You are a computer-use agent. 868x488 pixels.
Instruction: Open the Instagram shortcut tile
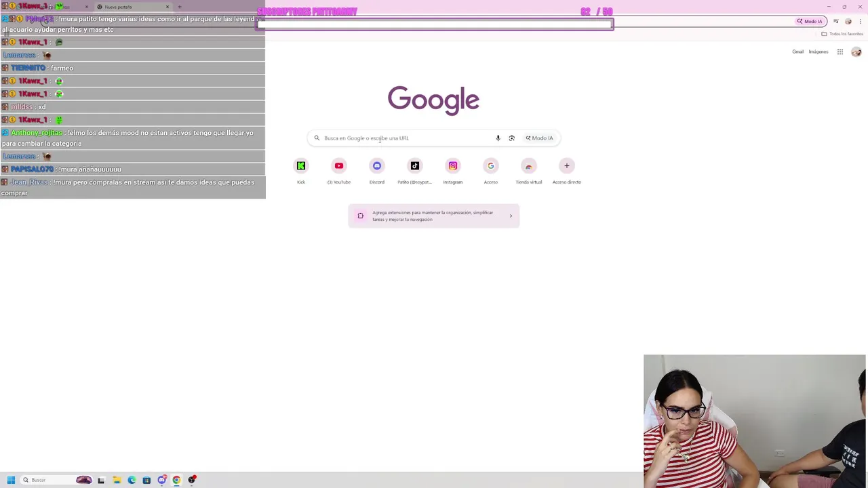click(x=453, y=166)
